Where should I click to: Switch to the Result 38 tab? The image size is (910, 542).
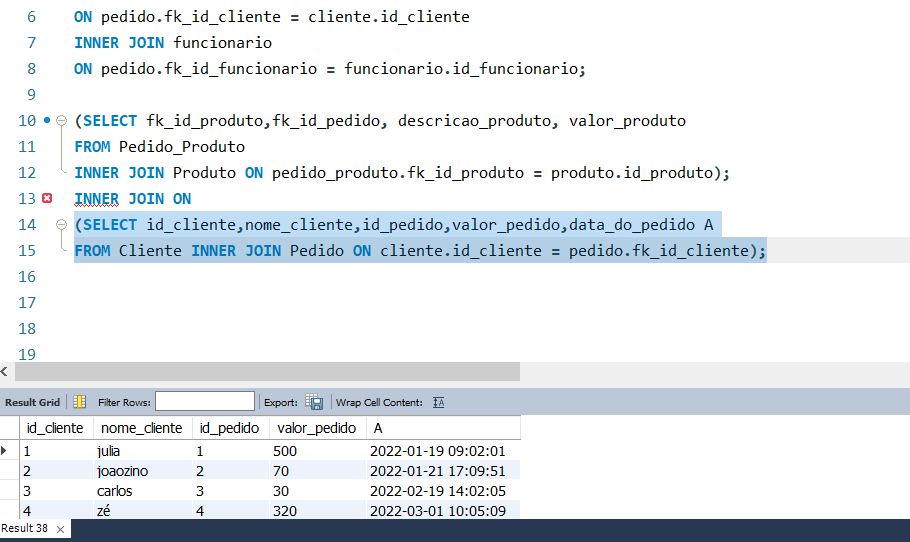coord(25,528)
